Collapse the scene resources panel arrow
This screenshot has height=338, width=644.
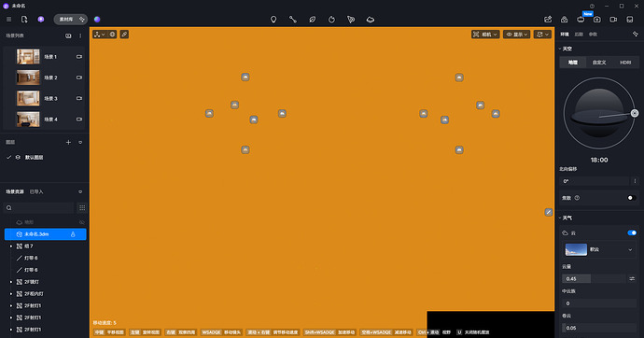pyautogui.click(x=80, y=191)
